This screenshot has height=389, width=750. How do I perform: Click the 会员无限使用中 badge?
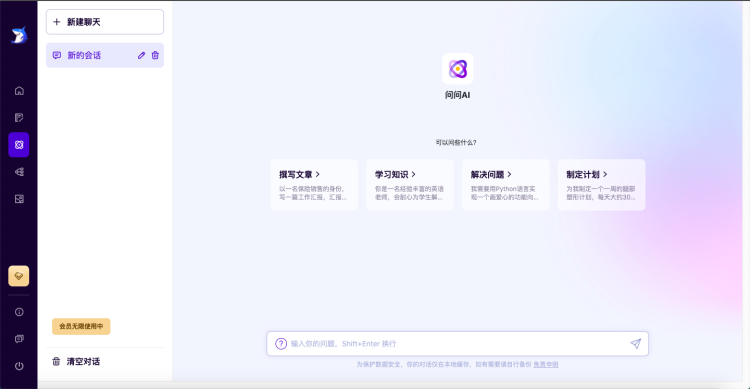pyautogui.click(x=81, y=326)
